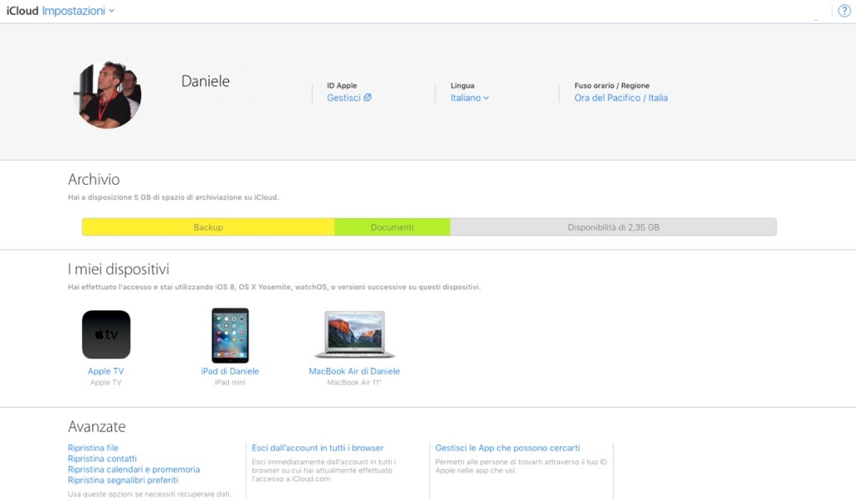Click the green Documenti storage segment

[x=392, y=227]
